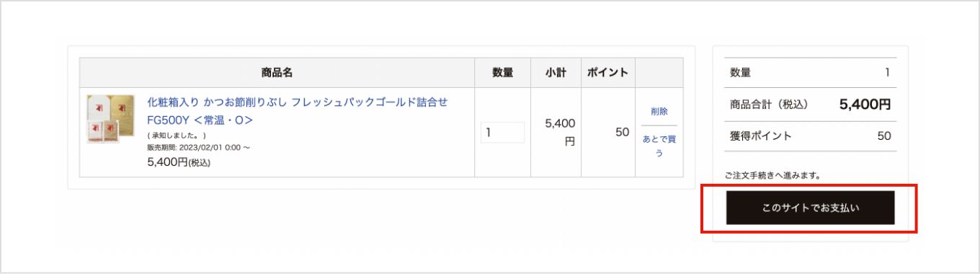980x274 pixels.
Task: Click the 商品合計（税込）label in the summary
Action: pyautogui.click(x=769, y=105)
